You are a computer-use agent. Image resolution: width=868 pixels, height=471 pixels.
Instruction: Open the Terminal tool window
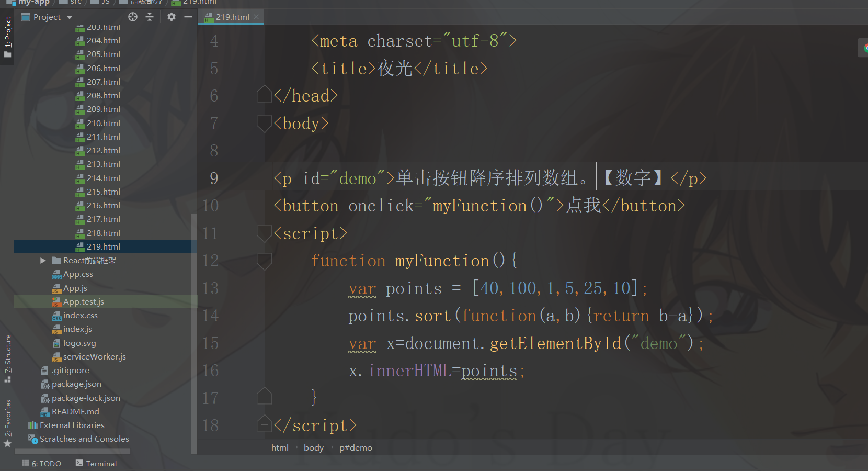[x=96, y=464]
